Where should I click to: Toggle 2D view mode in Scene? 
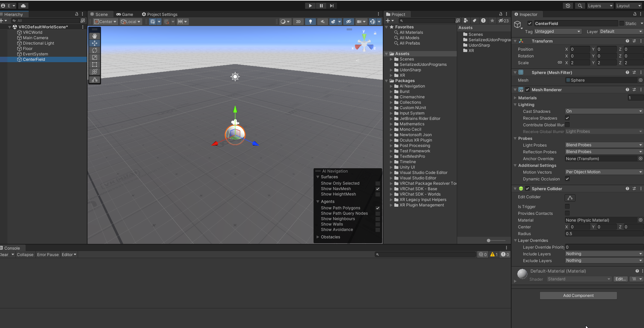[x=298, y=22]
